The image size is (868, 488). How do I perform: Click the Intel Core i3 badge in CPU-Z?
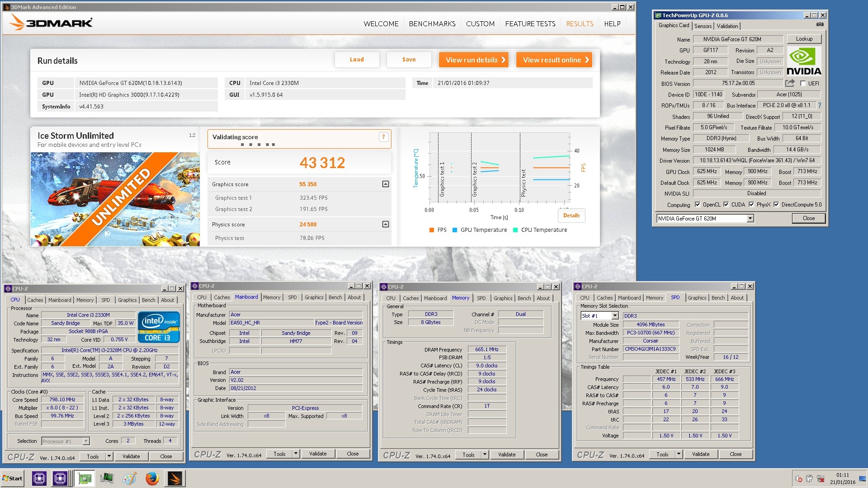tap(158, 327)
